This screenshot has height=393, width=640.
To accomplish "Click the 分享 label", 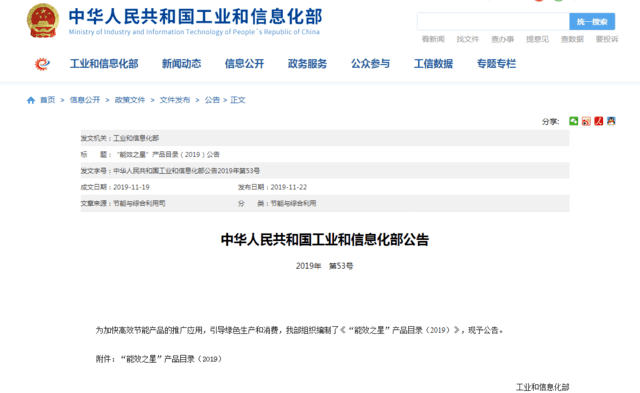I will click(x=550, y=122).
